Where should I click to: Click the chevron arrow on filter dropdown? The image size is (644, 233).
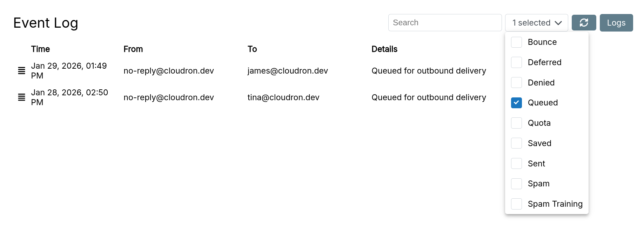click(558, 23)
